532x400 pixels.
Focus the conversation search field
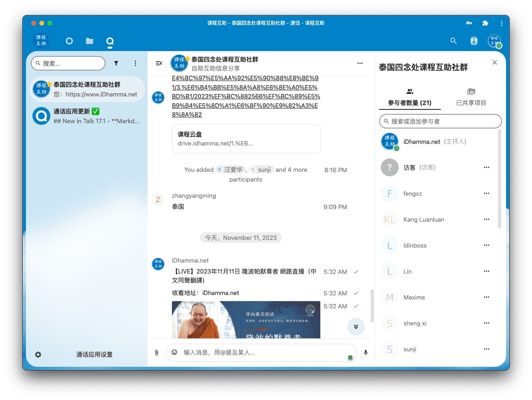[x=68, y=63]
